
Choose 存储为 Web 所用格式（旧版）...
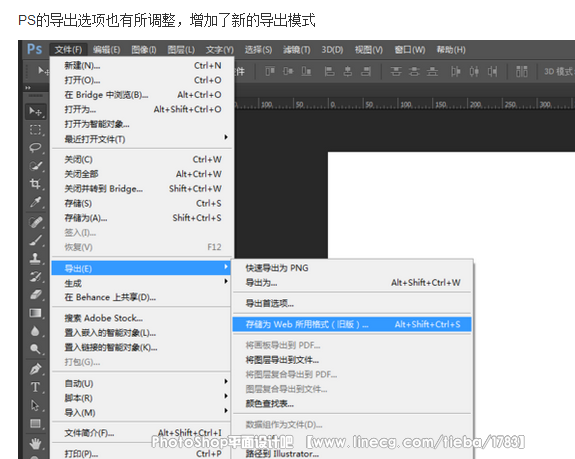coord(352,324)
